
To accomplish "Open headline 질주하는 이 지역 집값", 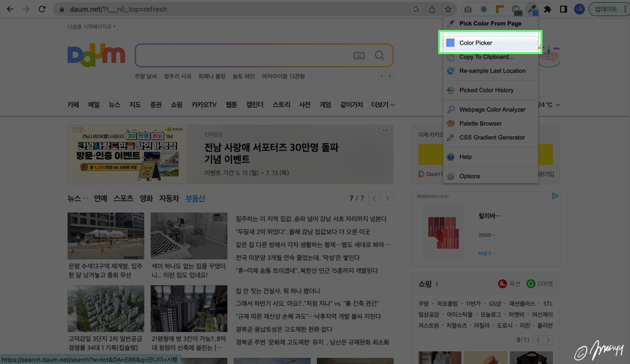I will (x=311, y=219).
